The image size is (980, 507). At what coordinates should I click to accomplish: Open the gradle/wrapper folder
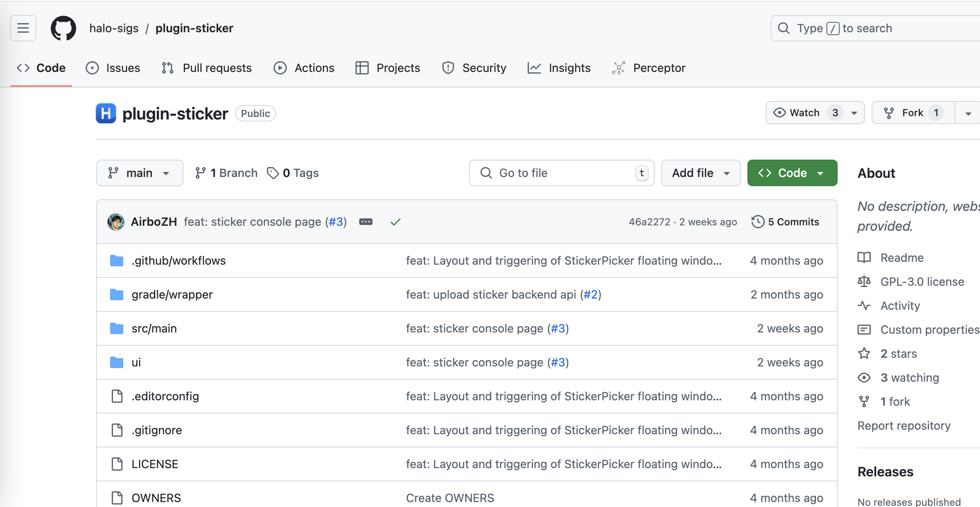tap(172, 294)
